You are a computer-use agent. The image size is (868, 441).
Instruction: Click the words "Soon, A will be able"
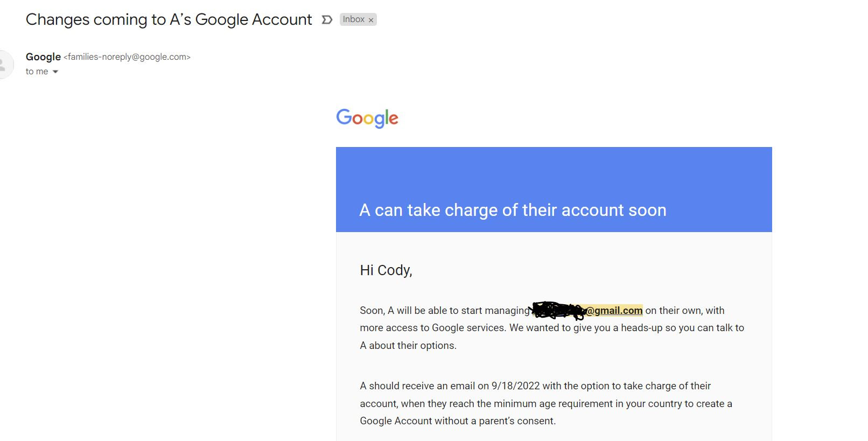click(x=404, y=311)
